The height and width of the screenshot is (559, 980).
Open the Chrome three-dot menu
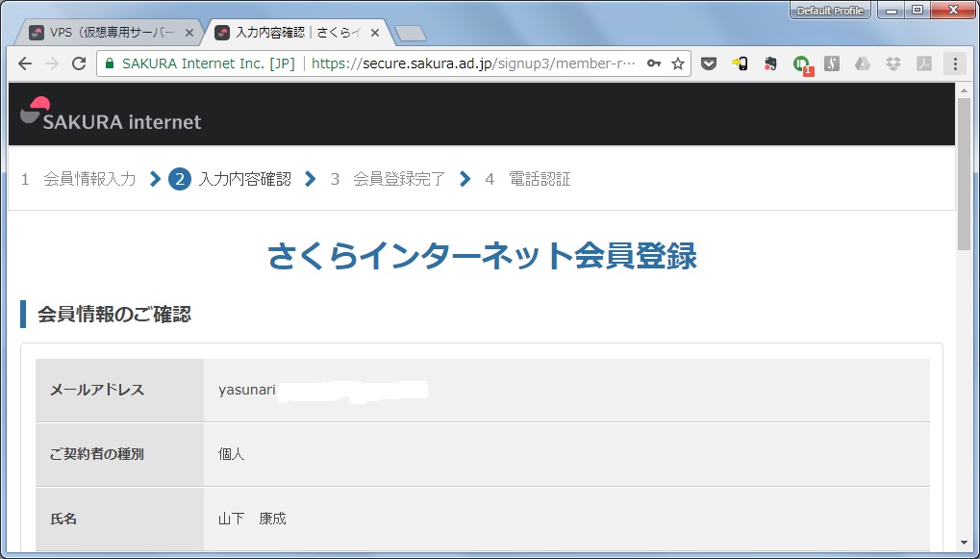[x=955, y=64]
